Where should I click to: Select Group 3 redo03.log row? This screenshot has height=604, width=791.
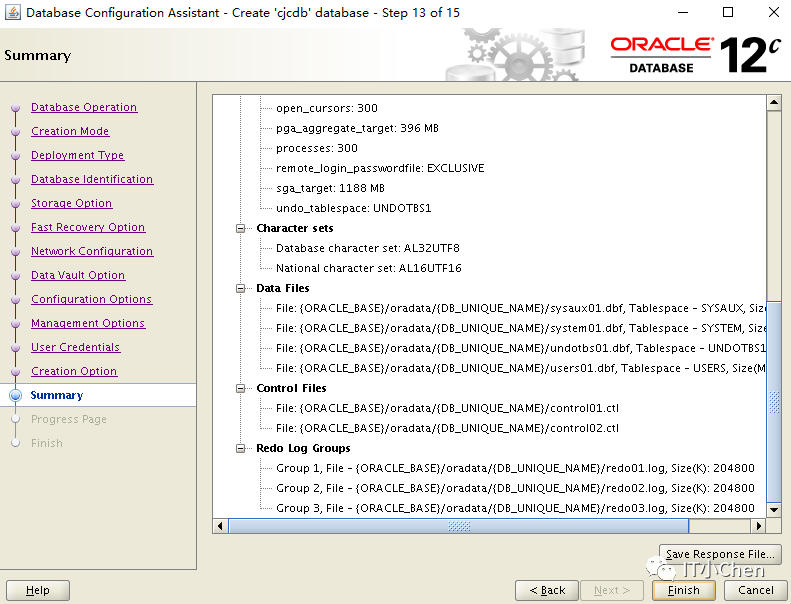tap(515, 508)
